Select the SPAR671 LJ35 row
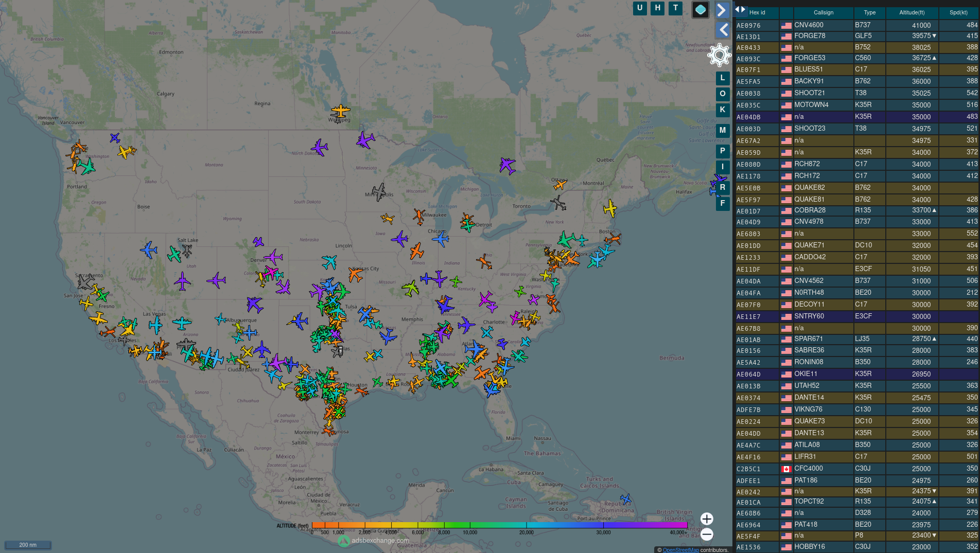Screen dimensions: 980x553 click(857, 339)
